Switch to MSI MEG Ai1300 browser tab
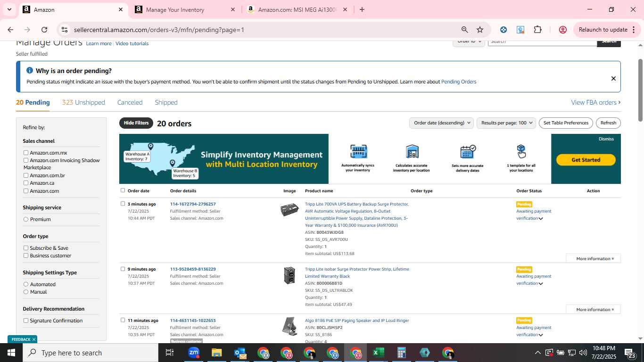Screen dimensions: 644x362 tap(296, 9)
